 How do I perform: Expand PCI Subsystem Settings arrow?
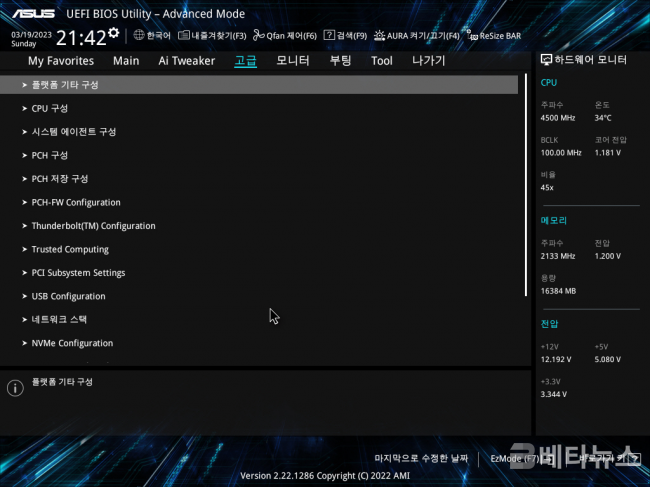click(24, 273)
